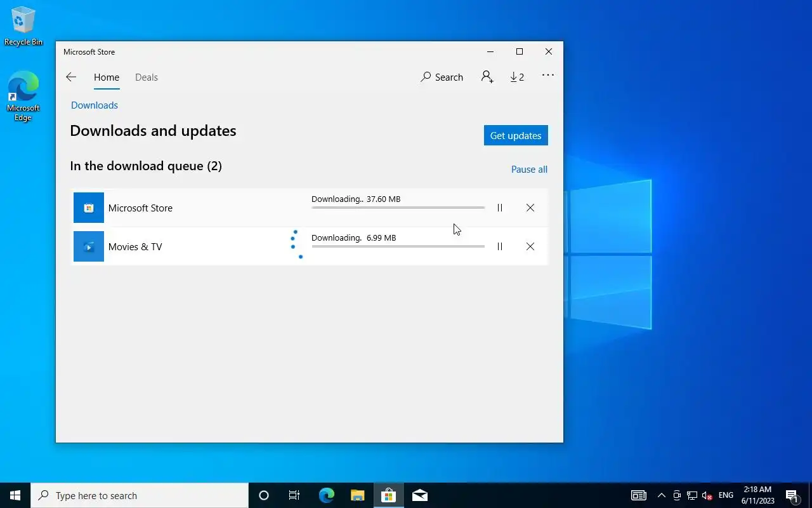Open News and interests tray icon
This screenshot has width=812, height=508.
click(639, 495)
